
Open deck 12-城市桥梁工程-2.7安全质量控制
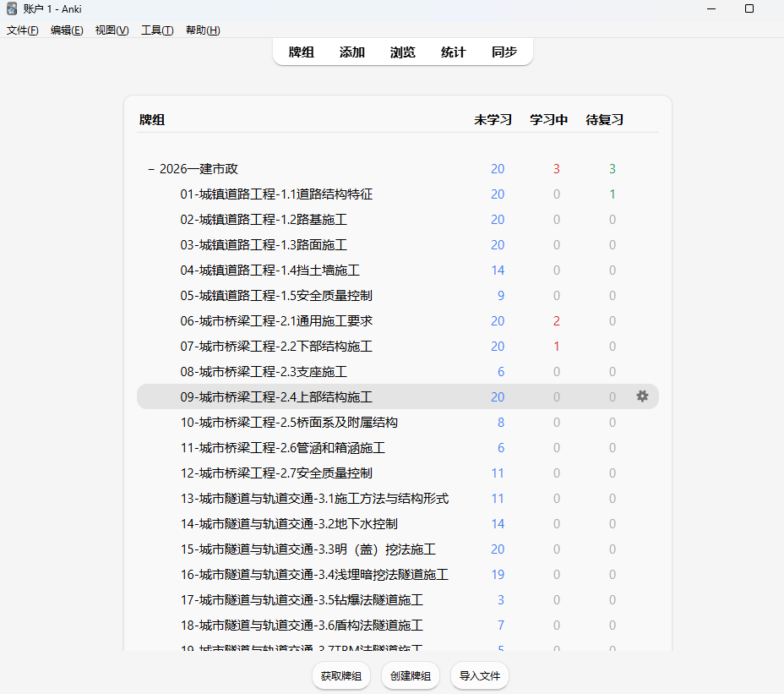[276, 473]
